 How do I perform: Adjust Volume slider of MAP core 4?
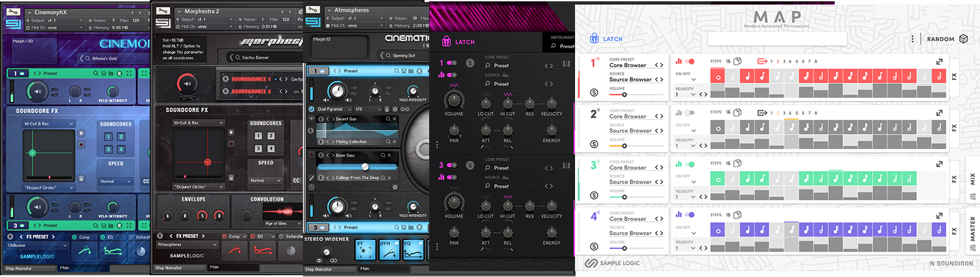click(636, 248)
